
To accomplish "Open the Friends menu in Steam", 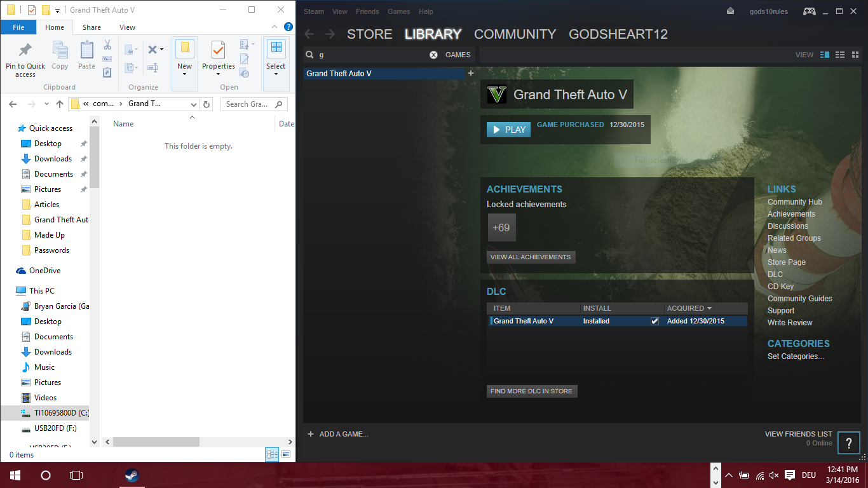I will [367, 11].
